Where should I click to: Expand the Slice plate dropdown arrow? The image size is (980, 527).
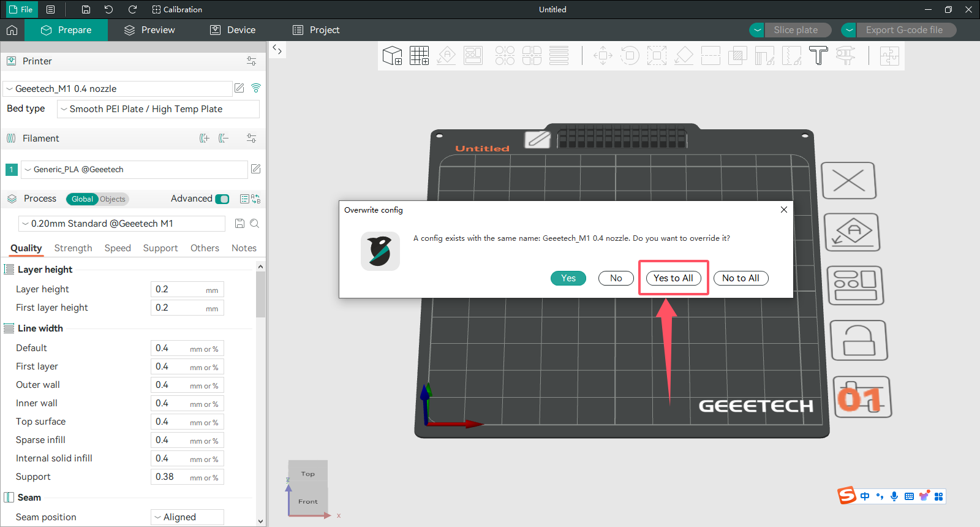(x=758, y=30)
